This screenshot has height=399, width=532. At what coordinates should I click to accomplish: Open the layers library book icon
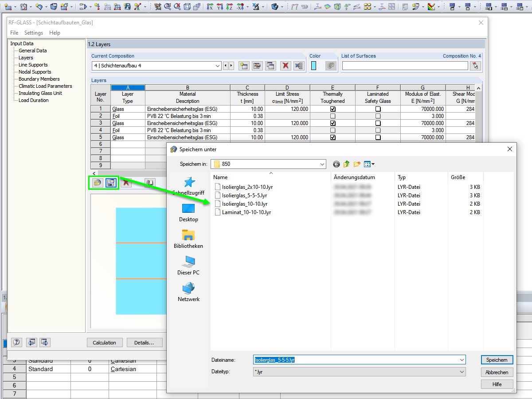click(x=150, y=182)
